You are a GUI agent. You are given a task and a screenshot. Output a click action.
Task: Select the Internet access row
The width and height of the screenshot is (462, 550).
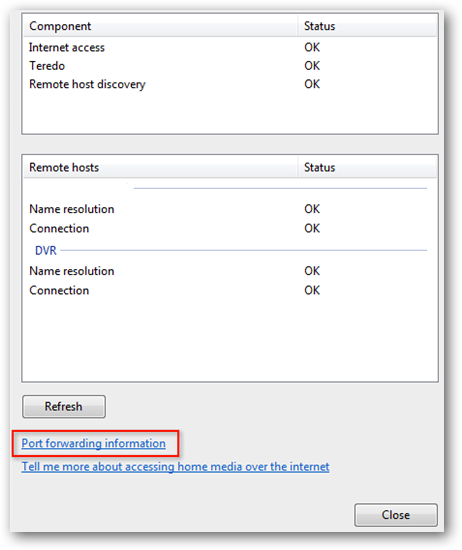tap(230, 47)
